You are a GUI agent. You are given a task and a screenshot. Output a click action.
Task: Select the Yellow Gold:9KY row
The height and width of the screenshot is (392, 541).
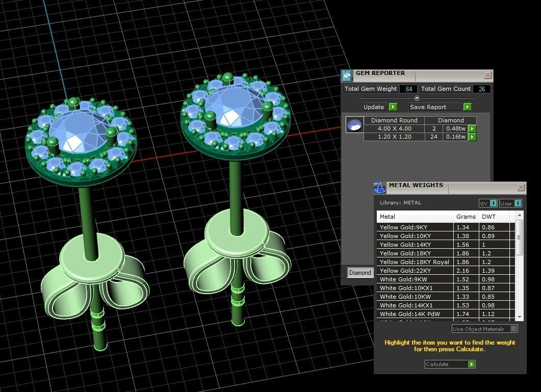pos(446,227)
